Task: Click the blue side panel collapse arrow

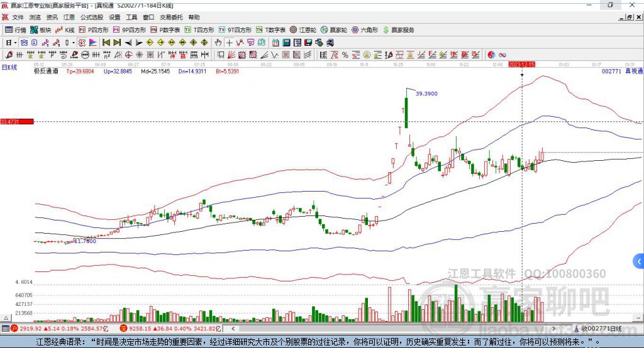Action: pyautogui.click(x=639, y=261)
